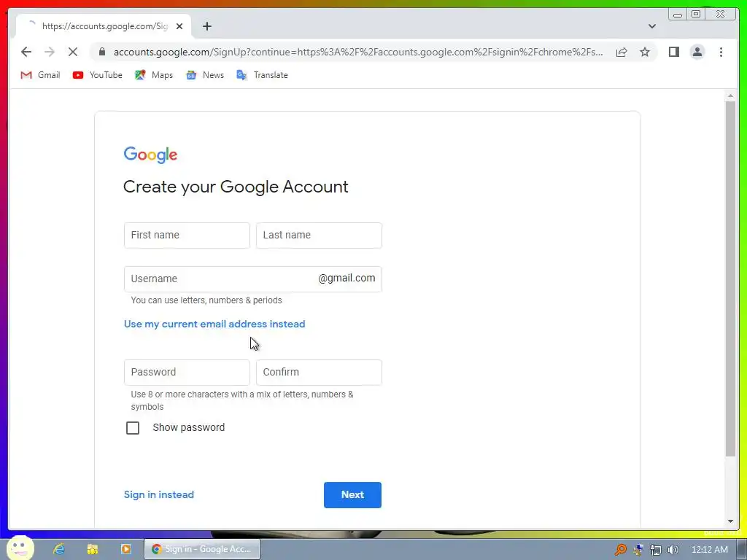The width and height of the screenshot is (747, 560).
Task: Open the Chrome three-dot menu
Action: tap(721, 52)
